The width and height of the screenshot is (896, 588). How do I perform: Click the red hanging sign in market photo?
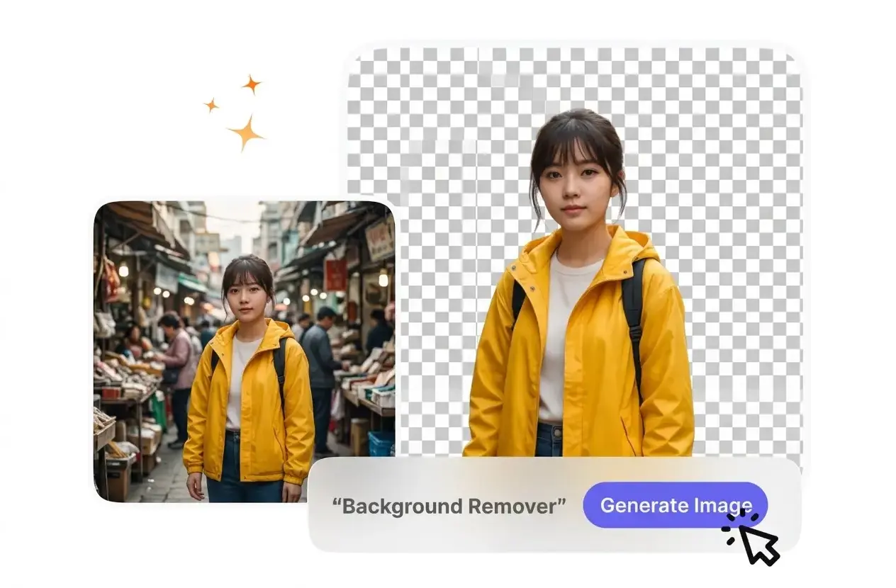point(335,274)
